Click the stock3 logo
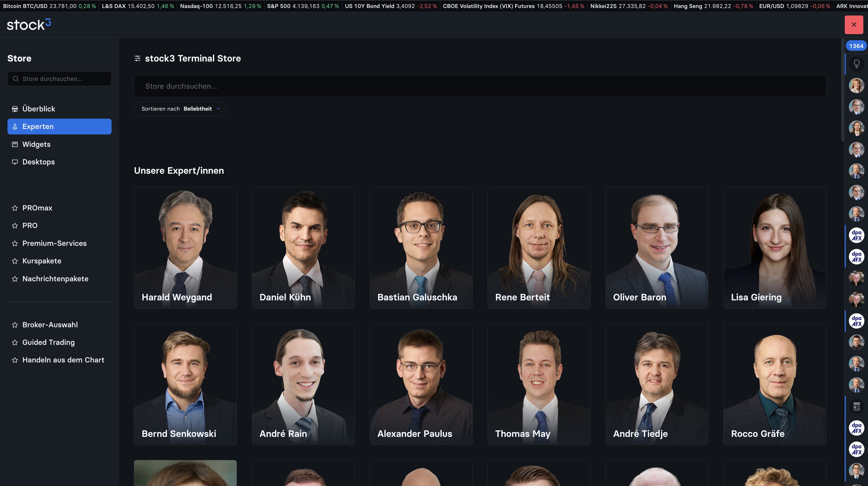868x486 pixels. point(29,25)
